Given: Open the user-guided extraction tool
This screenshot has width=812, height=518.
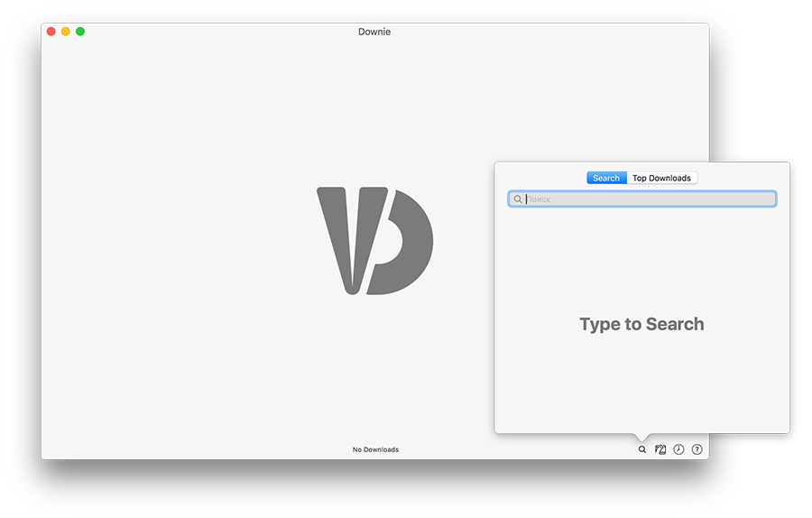Looking at the screenshot, I should click(660, 449).
